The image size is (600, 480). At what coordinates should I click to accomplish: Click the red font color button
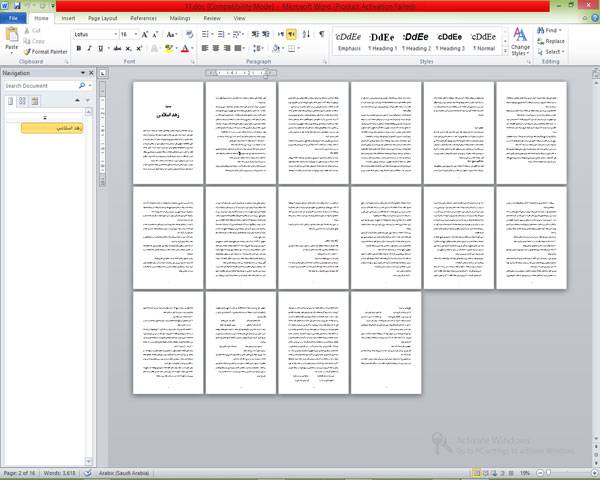185,48
